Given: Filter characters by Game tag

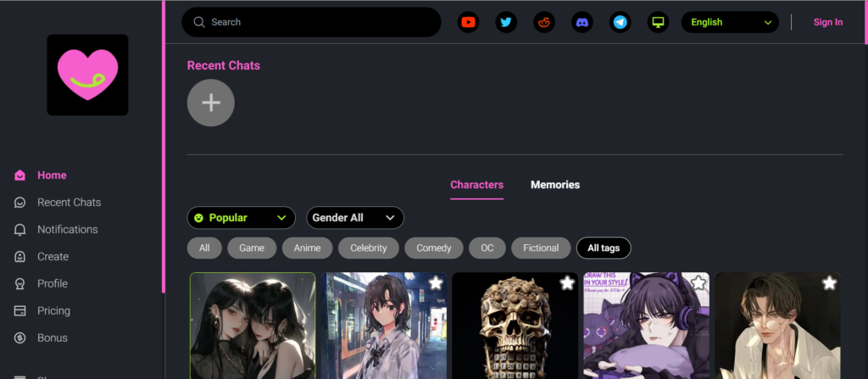Looking at the screenshot, I should [x=252, y=248].
